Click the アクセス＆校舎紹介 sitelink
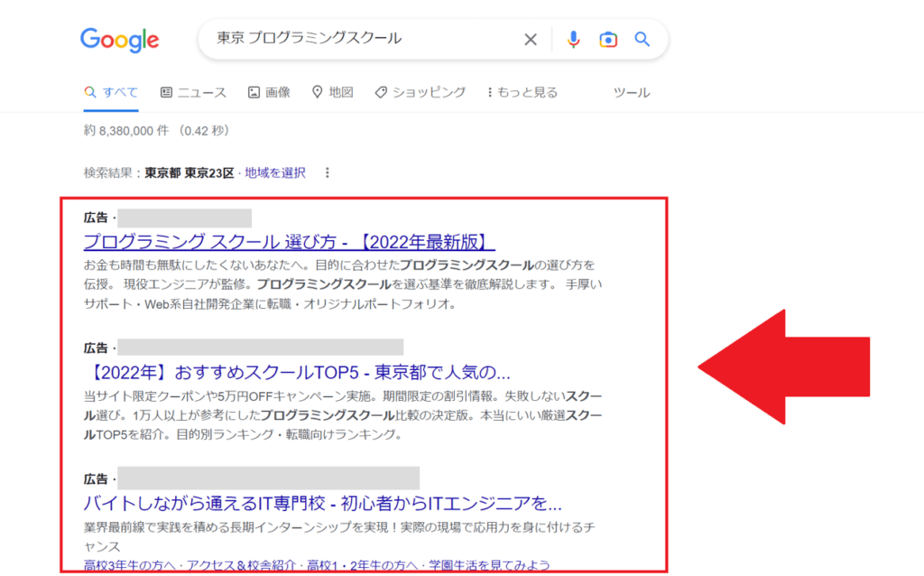924x576 pixels. click(240, 565)
